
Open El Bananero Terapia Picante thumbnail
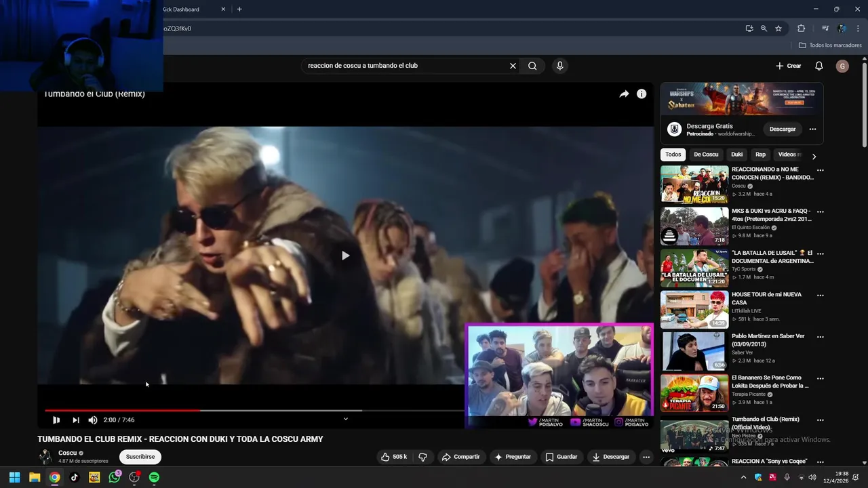tap(694, 393)
